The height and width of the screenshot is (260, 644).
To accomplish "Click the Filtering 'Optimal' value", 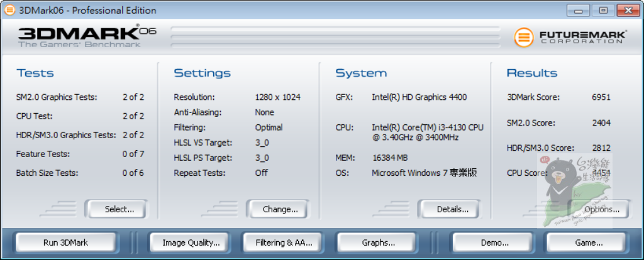I will (269, 127).
